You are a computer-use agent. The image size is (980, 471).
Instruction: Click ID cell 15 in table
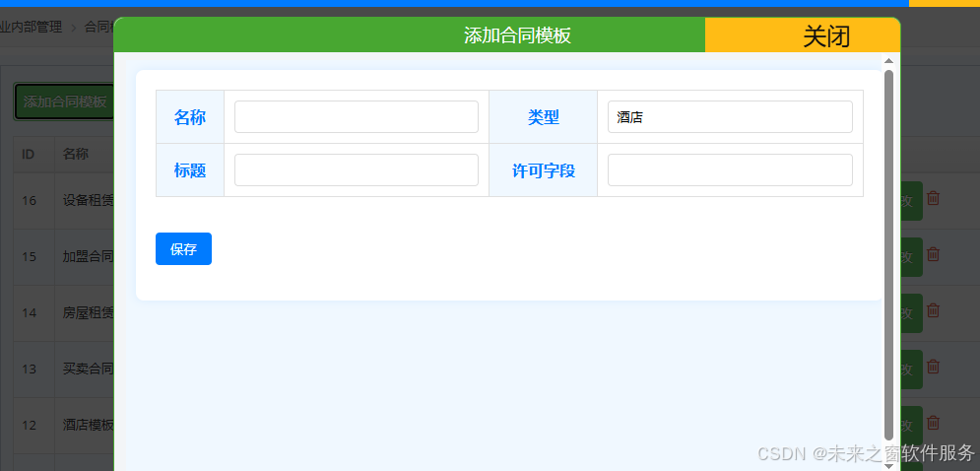tap(30, 256)
